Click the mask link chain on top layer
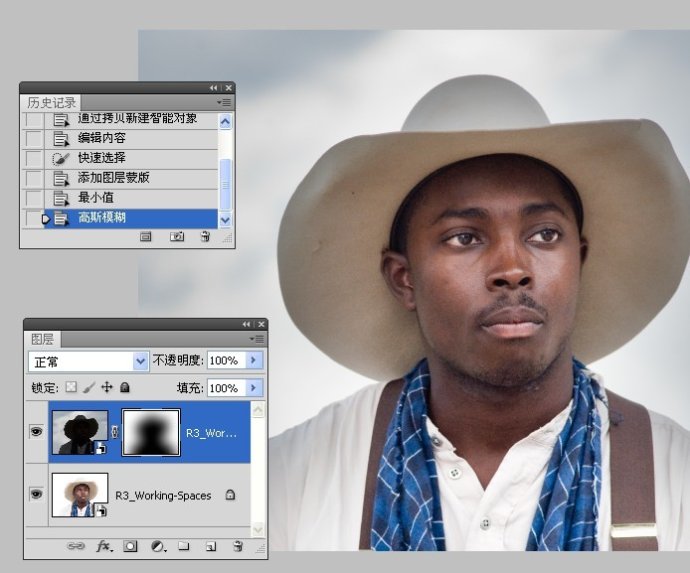Screen dimensions: 690x573 tap(115, 432)
